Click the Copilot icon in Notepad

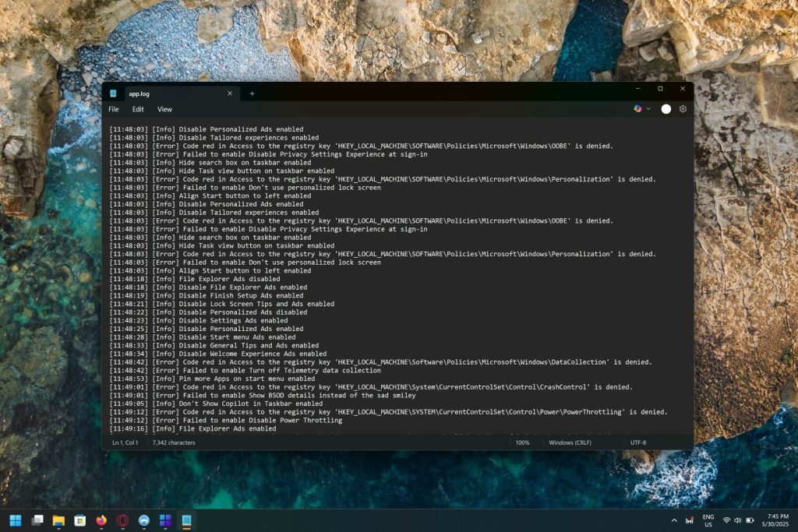click(x=637, y=109)
